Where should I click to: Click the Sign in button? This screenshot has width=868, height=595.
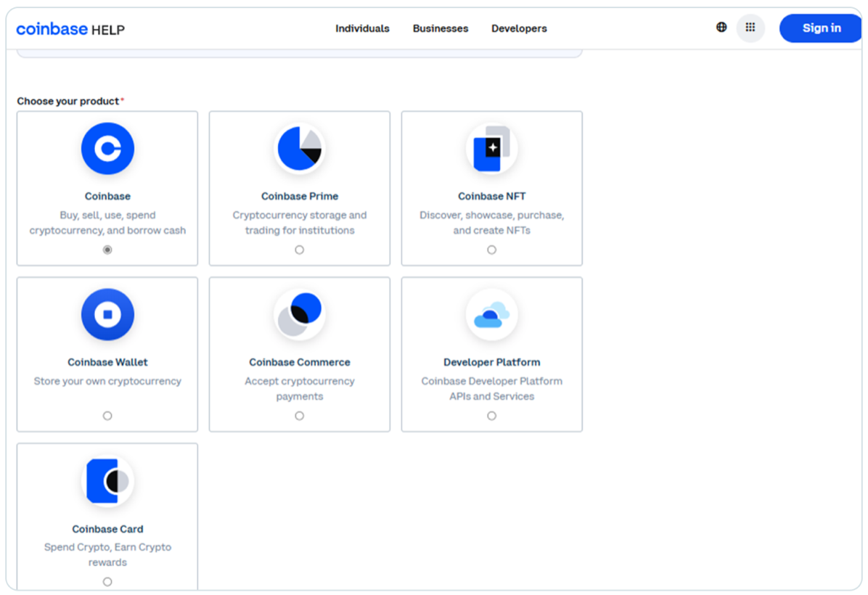pos(821,28)
